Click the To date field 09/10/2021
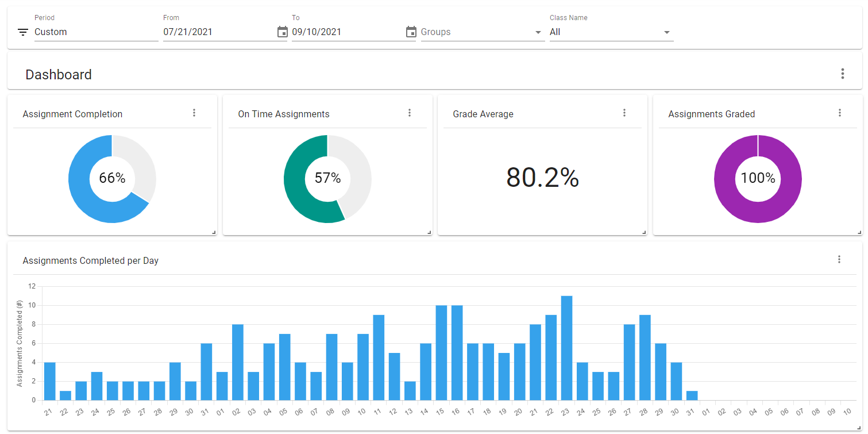 click(347, 32)
